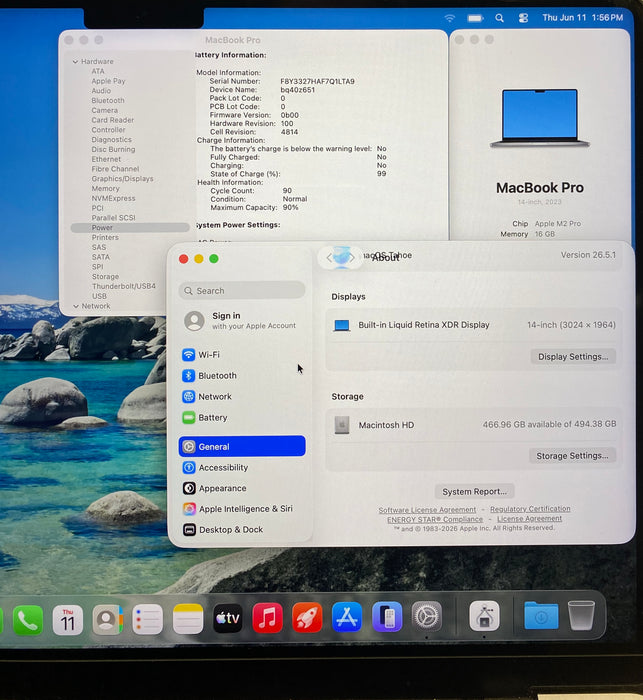This screenshot has width=643, height=700.
Task: Click serial number F8Y3327HAF7Q1LTA9
Action: (x=317, y=81)
